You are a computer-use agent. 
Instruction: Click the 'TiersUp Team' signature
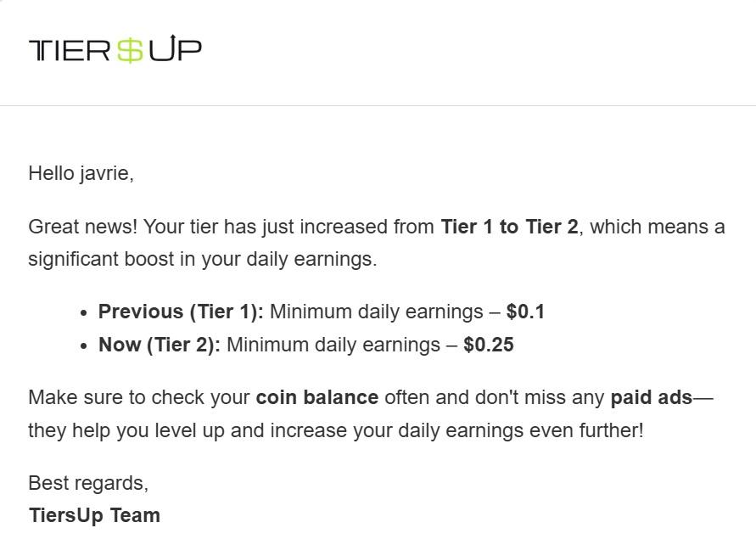(x=94, y=515)
